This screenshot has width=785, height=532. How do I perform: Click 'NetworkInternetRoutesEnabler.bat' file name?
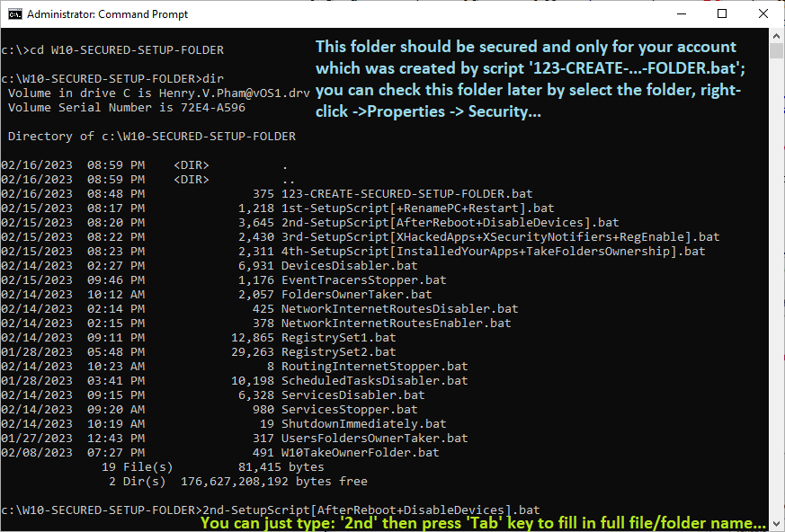pos(396,324)
